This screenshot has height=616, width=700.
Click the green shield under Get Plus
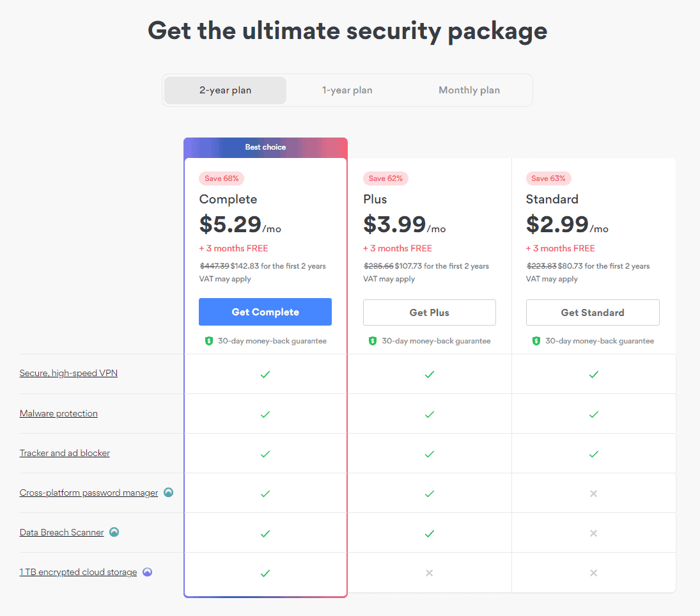point(373,341)
